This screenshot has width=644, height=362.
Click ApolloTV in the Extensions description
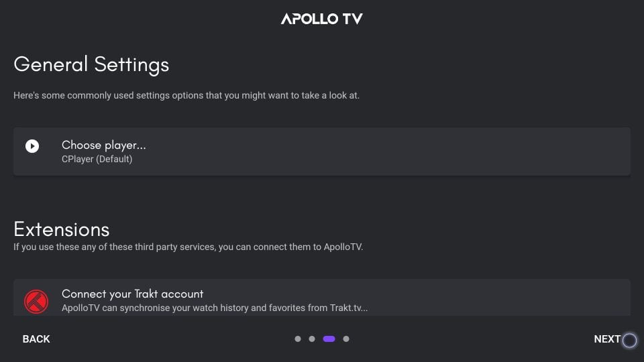pos(343,247)
